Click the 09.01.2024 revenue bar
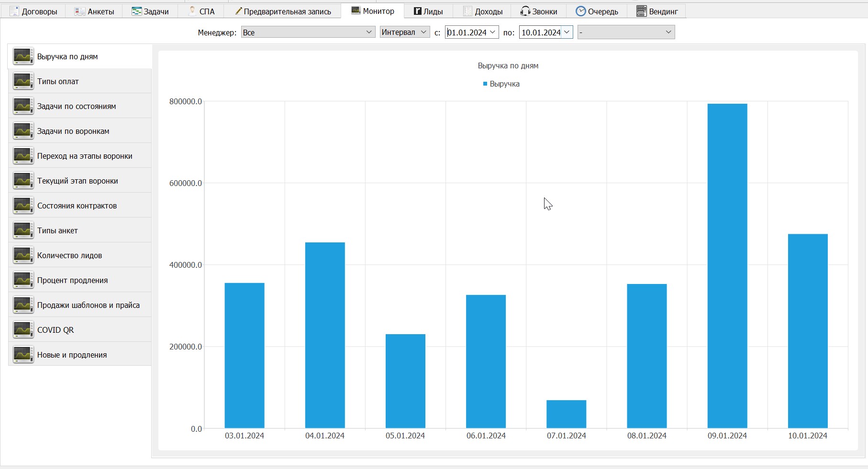 (727, 266)
